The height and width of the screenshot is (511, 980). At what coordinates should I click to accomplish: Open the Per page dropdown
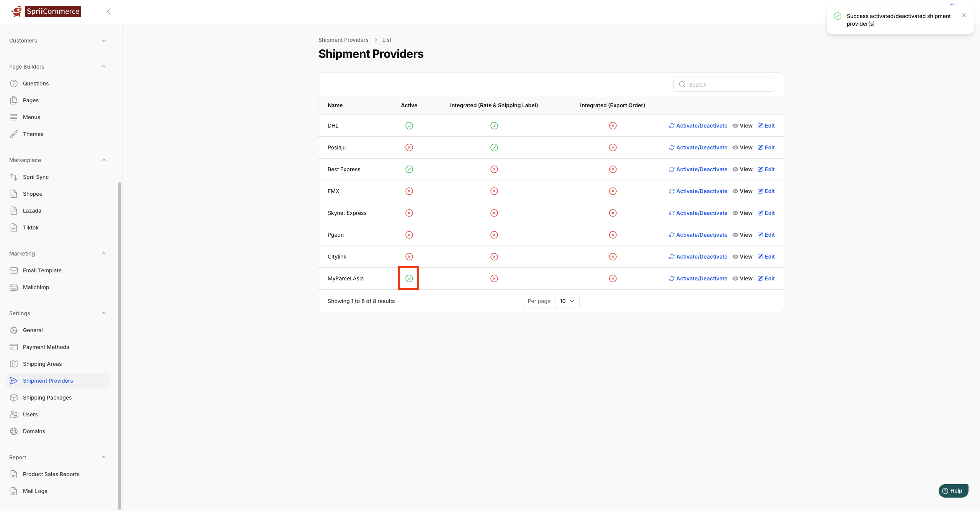coord(567,301)
